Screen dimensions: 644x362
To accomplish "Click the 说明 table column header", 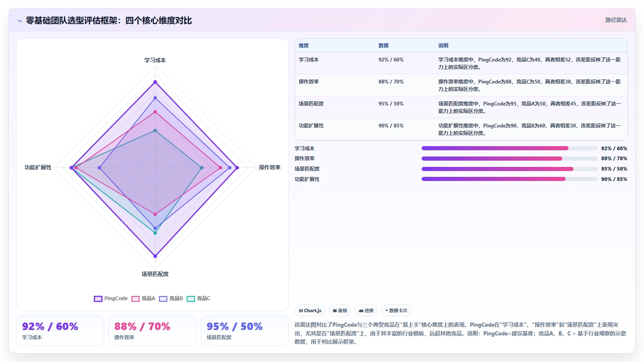I will pos(443,46).
